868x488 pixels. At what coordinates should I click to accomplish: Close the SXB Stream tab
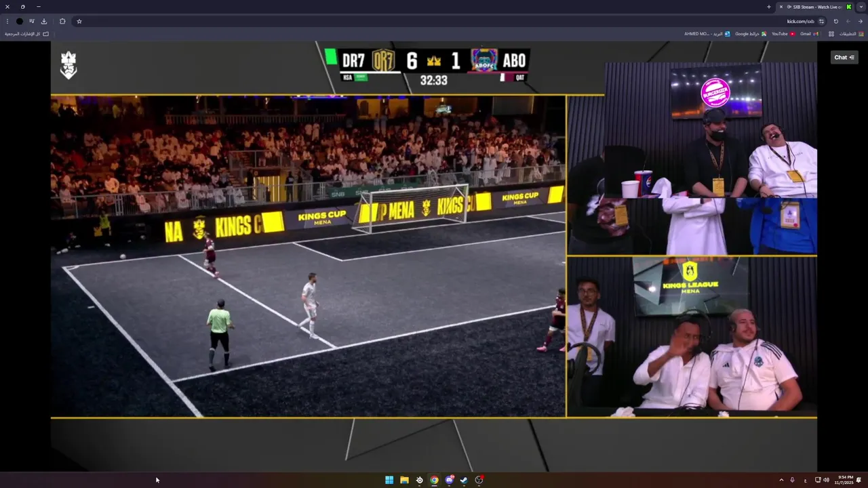coord(781,7)
